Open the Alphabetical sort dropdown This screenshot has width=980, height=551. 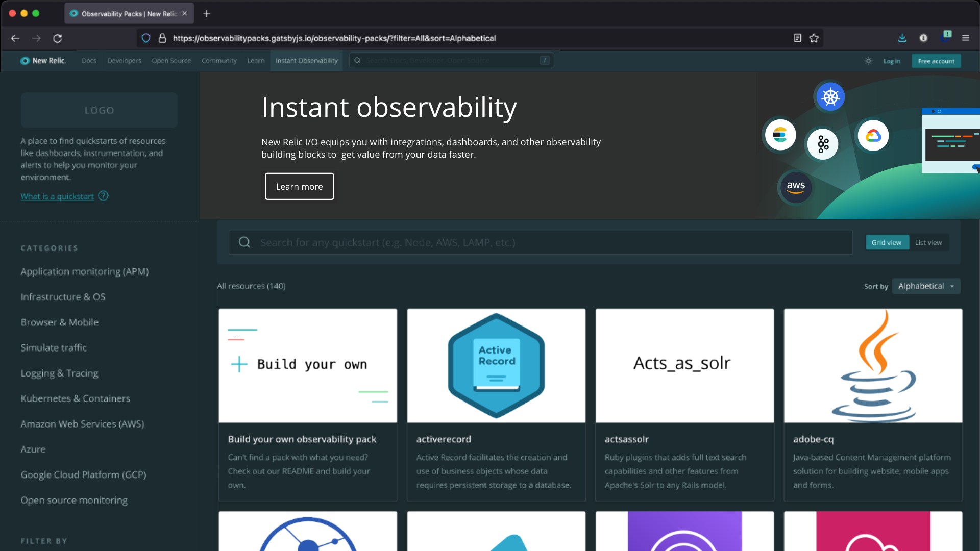[925, 286]
